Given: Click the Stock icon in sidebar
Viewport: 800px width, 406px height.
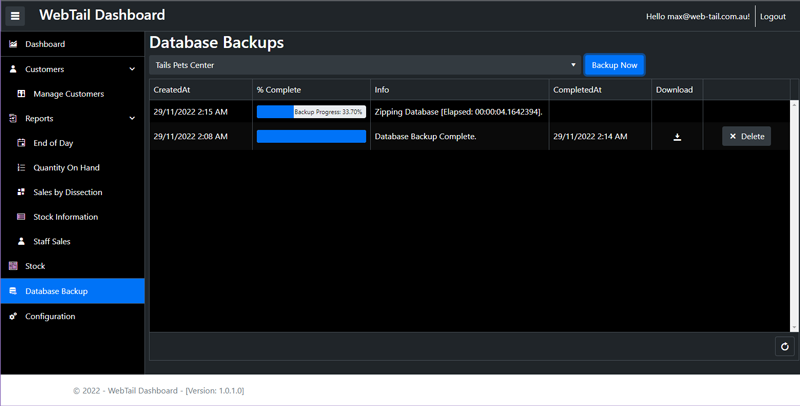Looking at the screenshot, I should click(x=13, y=266).
